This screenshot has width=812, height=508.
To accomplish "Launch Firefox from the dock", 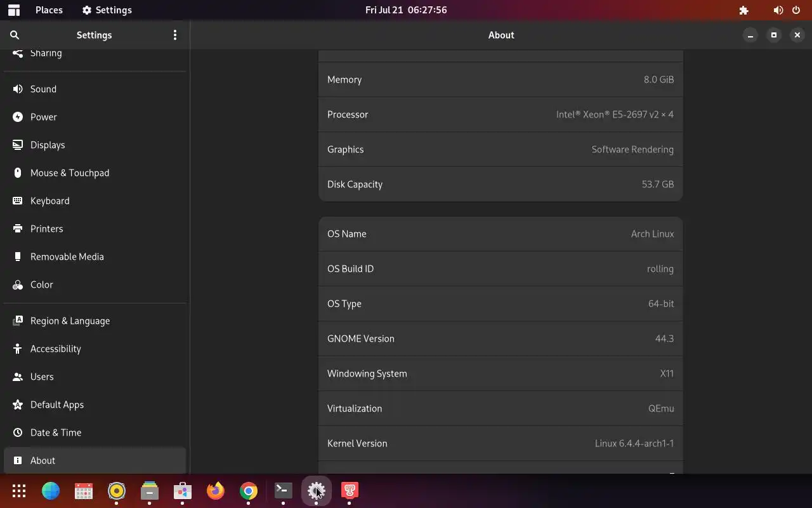I will (216, 491).
